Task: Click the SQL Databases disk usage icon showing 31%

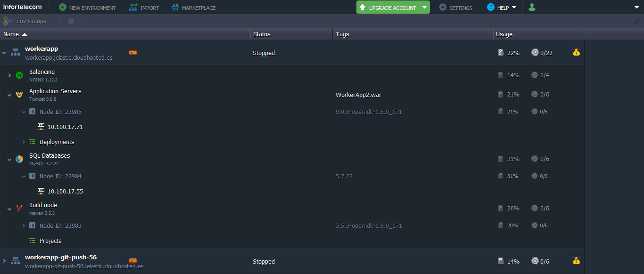Action: 501,159
